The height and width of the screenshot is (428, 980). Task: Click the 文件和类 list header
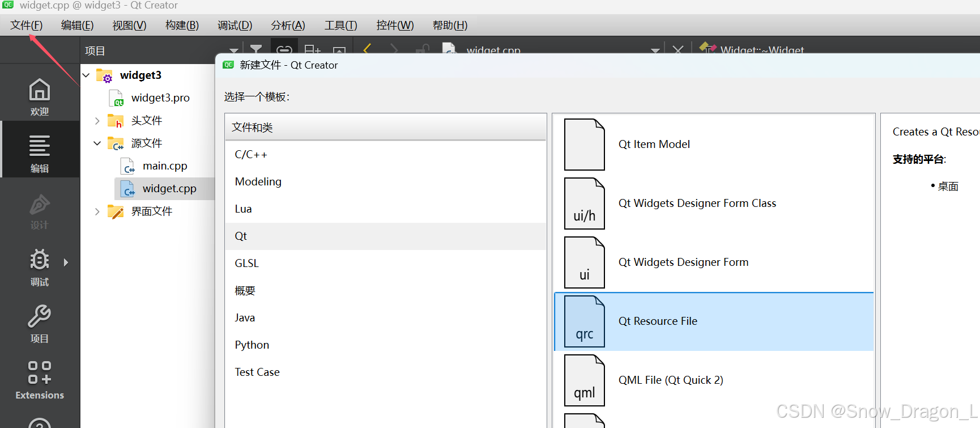pos(385,128)
